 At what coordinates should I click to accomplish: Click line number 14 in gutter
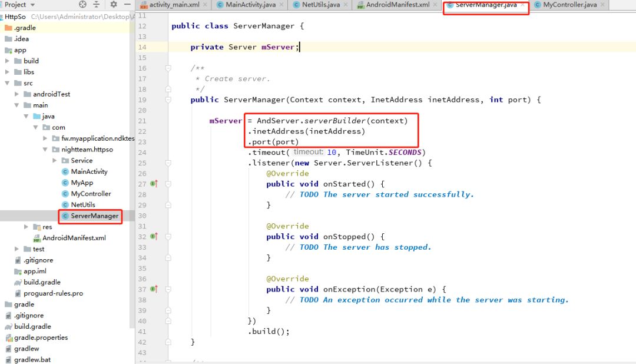142,47
